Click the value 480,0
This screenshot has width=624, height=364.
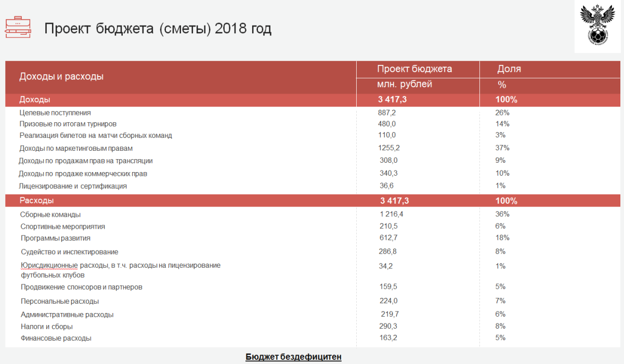pos(387,124)
